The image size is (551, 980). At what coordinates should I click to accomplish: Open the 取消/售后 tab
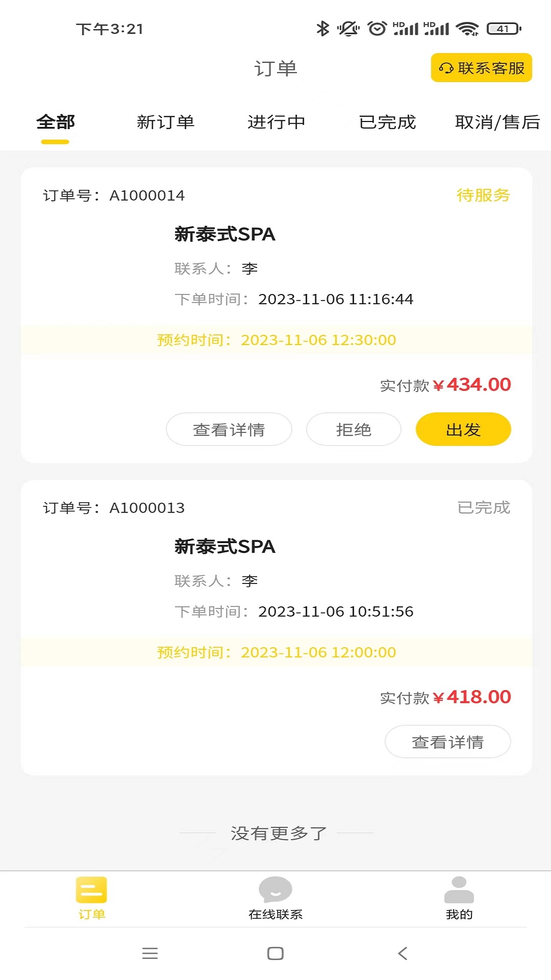pos(497,122)
